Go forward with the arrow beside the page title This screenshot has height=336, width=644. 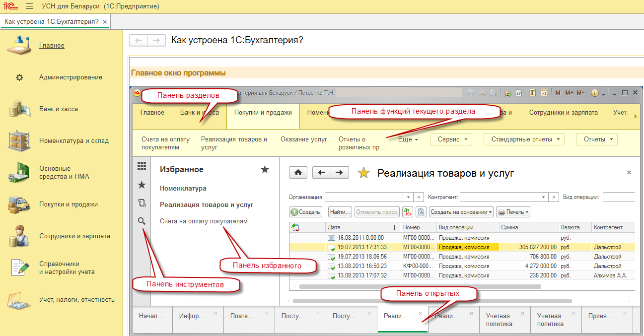(156, 41)
